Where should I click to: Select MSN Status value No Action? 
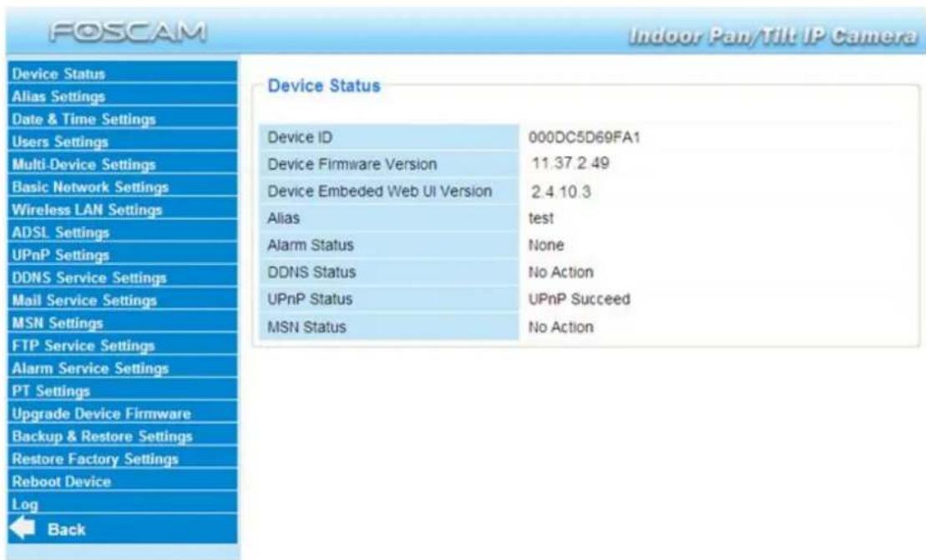[561, 327]
